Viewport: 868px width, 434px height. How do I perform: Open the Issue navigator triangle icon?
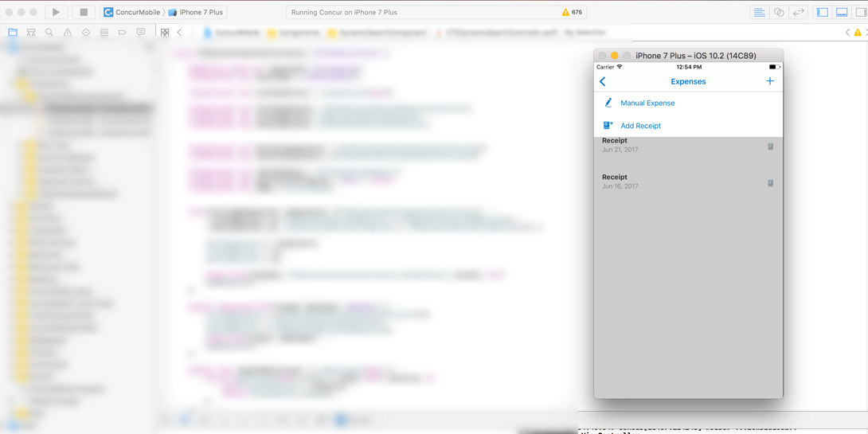click(x=68, y=32)
